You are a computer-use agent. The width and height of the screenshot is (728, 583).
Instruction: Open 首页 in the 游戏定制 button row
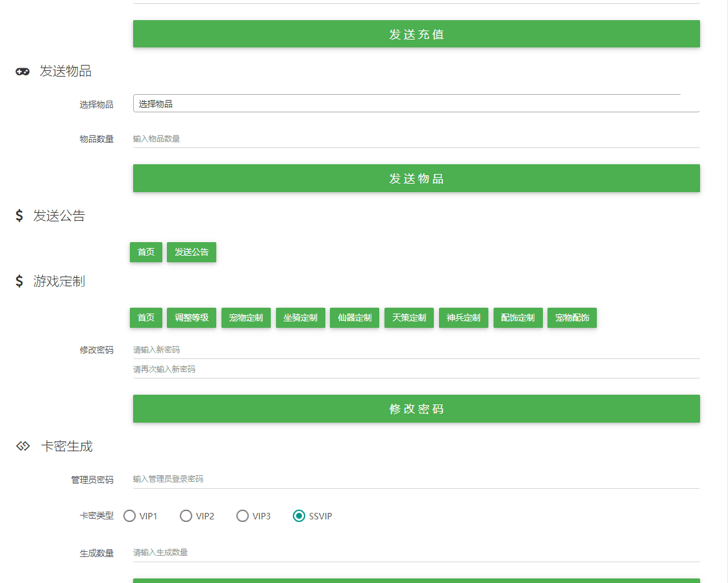tap(146, 318)
